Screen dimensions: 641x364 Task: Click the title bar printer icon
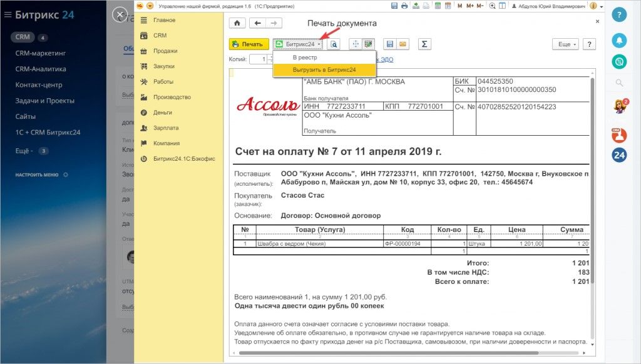(x=404, y=6)
